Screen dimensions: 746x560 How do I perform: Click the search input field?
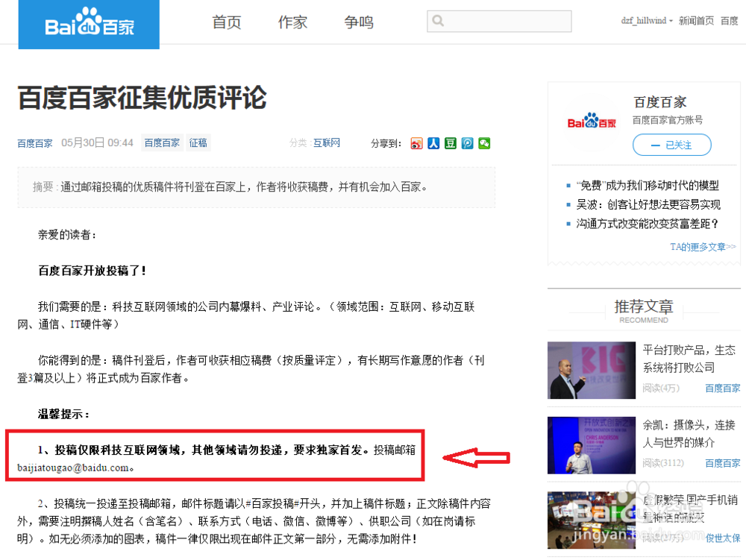point(499,22)
